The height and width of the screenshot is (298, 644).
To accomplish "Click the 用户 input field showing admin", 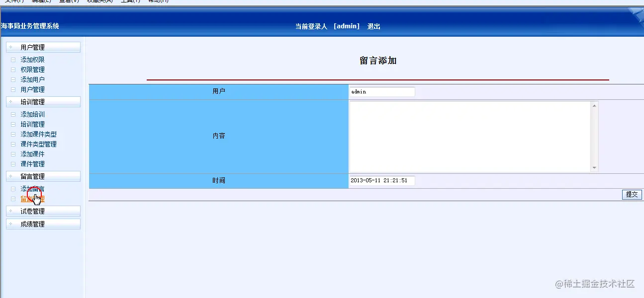I will [382, 91].
